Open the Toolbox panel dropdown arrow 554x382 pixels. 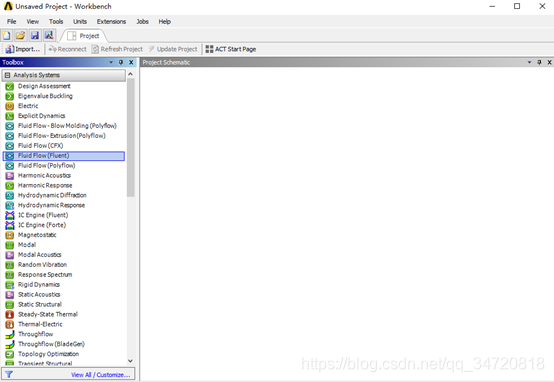[x=111, y=62]
